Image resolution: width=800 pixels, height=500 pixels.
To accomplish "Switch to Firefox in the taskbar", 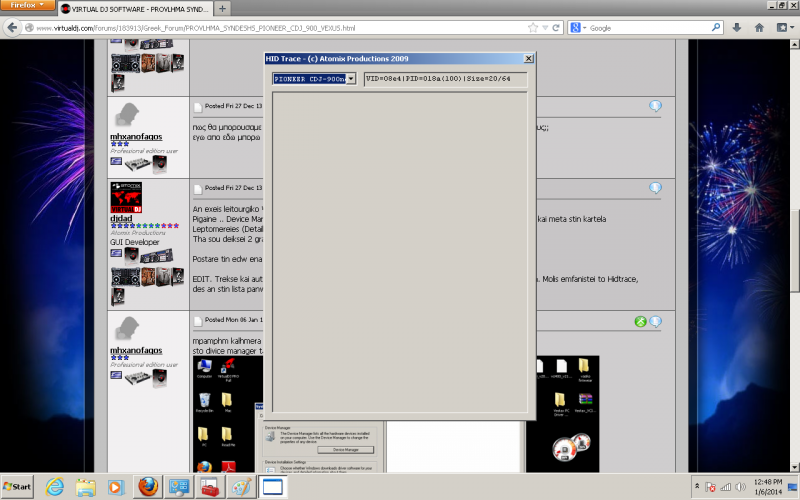I will (x=148, y=487).
